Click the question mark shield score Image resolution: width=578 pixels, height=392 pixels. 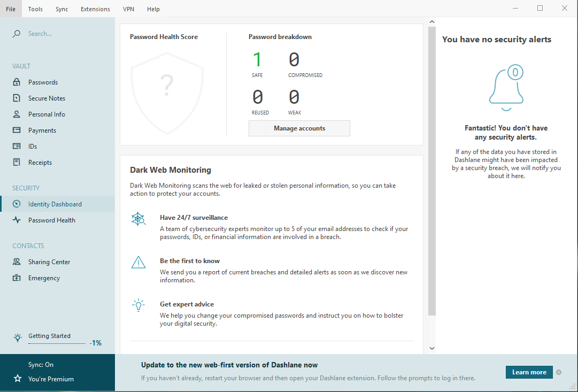[167, 93]
